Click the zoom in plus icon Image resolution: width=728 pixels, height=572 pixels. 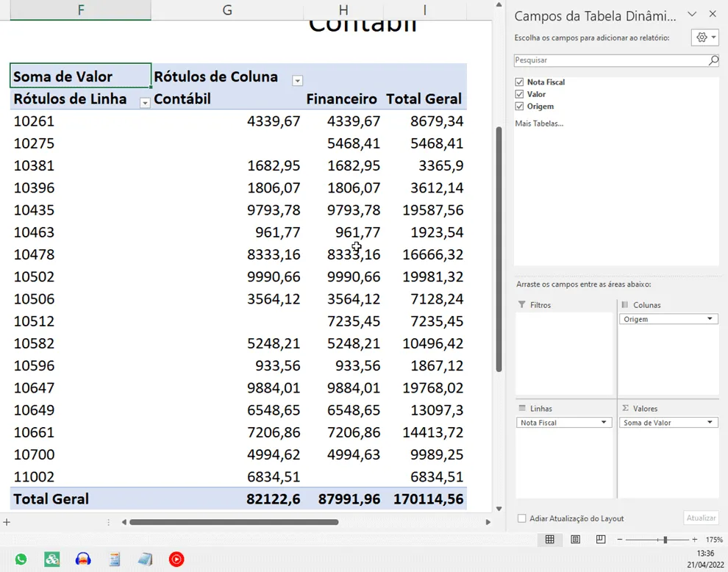click(x=695, y=540)
